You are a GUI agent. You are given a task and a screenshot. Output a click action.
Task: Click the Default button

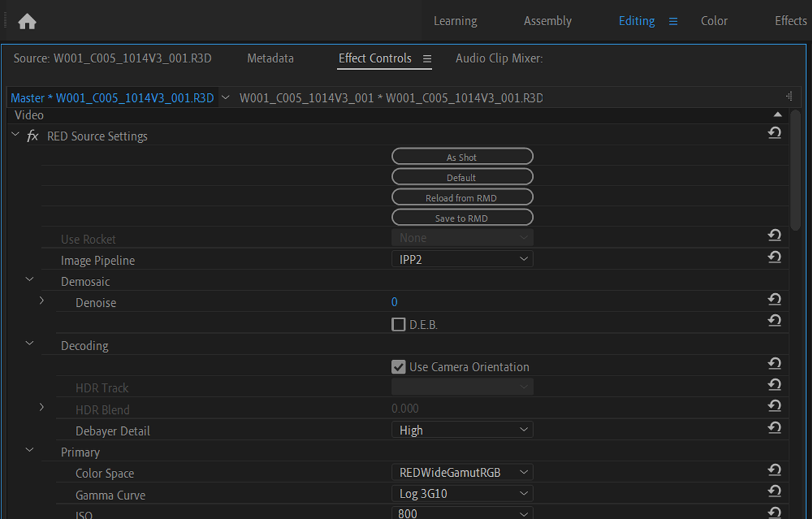pos(462,176)
